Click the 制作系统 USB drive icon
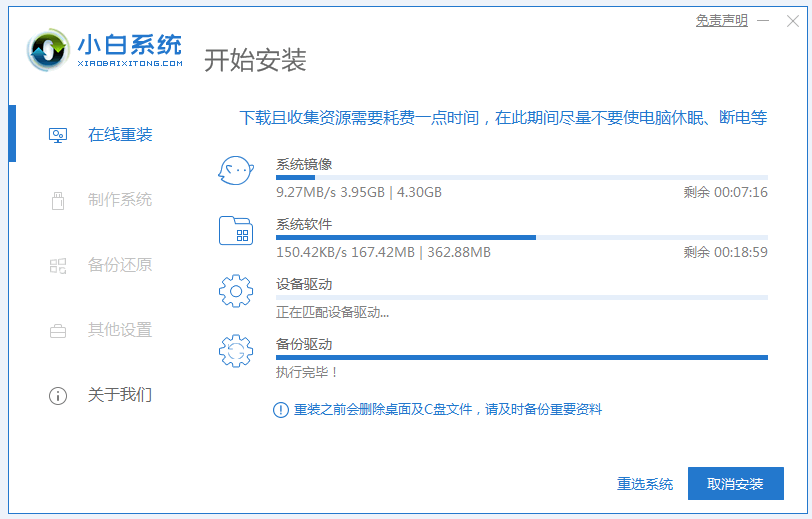 point(58,200)
